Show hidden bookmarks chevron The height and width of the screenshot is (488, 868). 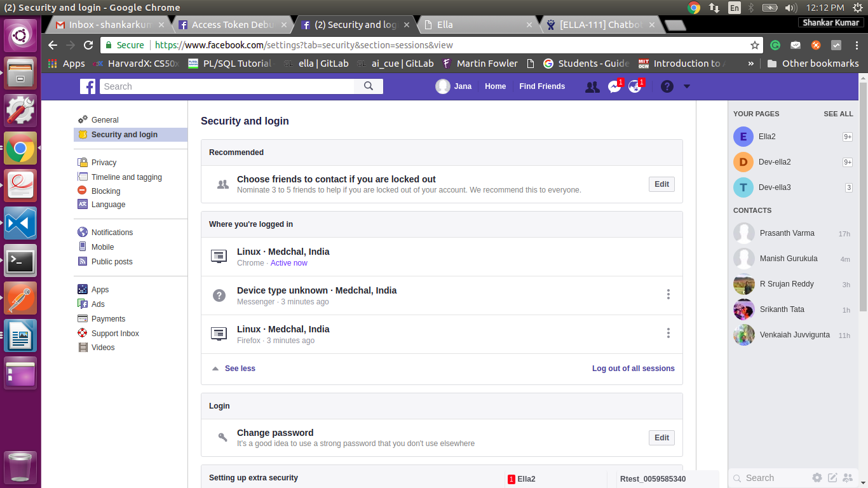[x=751, y=64]
